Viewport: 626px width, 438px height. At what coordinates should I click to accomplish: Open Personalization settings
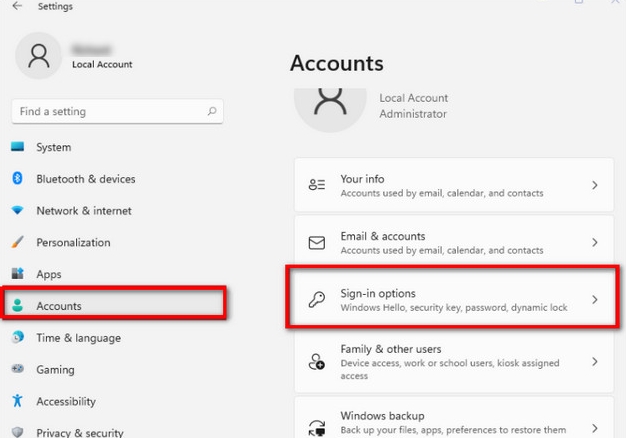[117, 242]
